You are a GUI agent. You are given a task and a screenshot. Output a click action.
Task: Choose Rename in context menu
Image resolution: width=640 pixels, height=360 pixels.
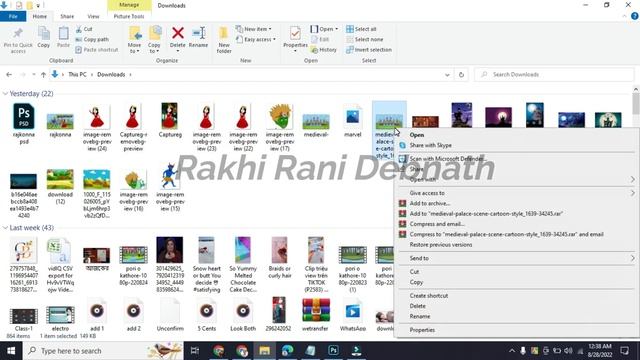[x=420, y=316]
